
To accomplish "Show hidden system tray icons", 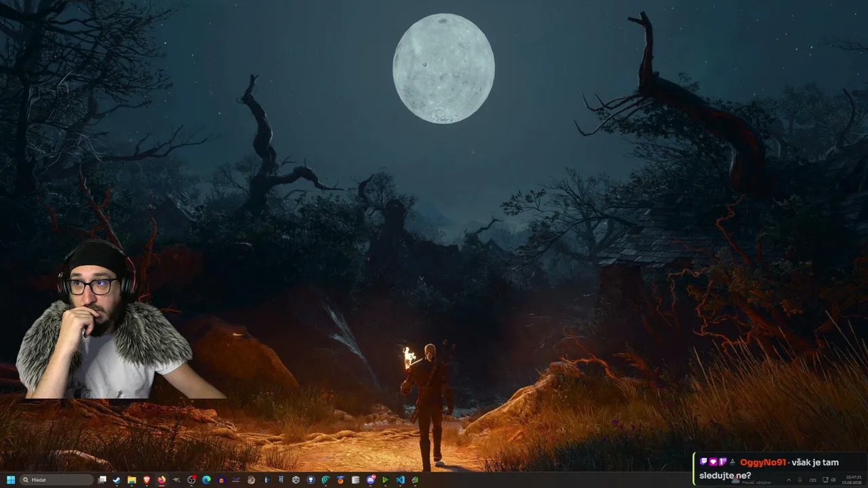I will pyautogui.click(x=789, y=480).
